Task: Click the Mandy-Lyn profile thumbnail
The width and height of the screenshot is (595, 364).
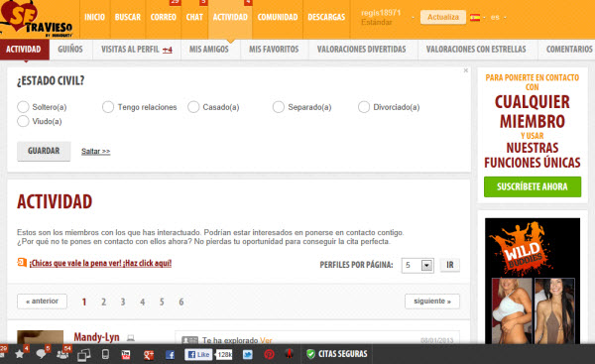Action: pyautogui.click(x=41, y=337)
